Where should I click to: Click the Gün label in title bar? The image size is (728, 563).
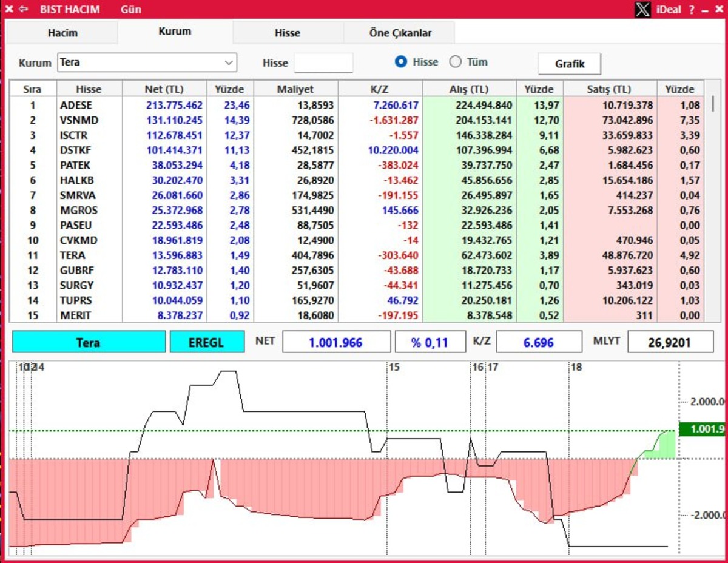131,10
